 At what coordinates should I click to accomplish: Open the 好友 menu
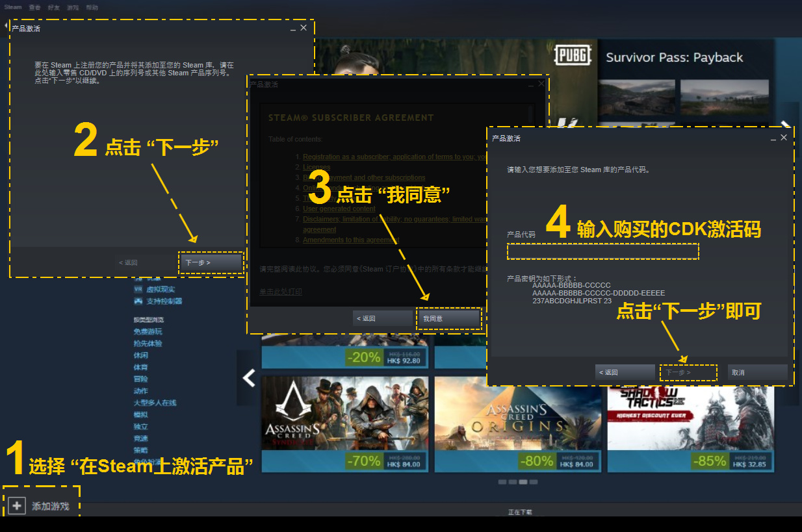click(53, 7)
